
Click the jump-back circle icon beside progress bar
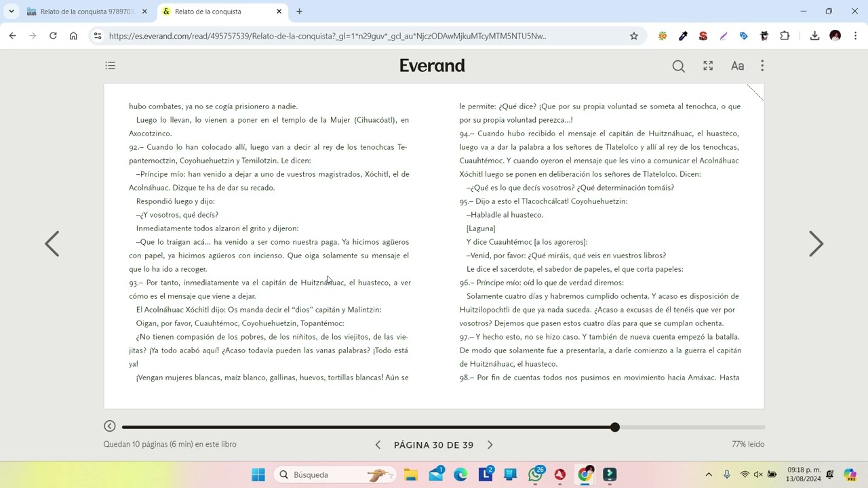coord(110,426)
